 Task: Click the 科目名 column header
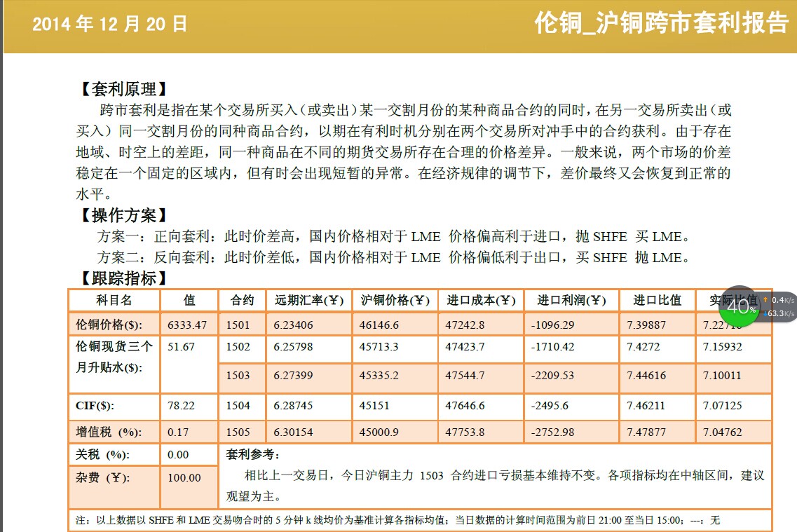[114, 300]
